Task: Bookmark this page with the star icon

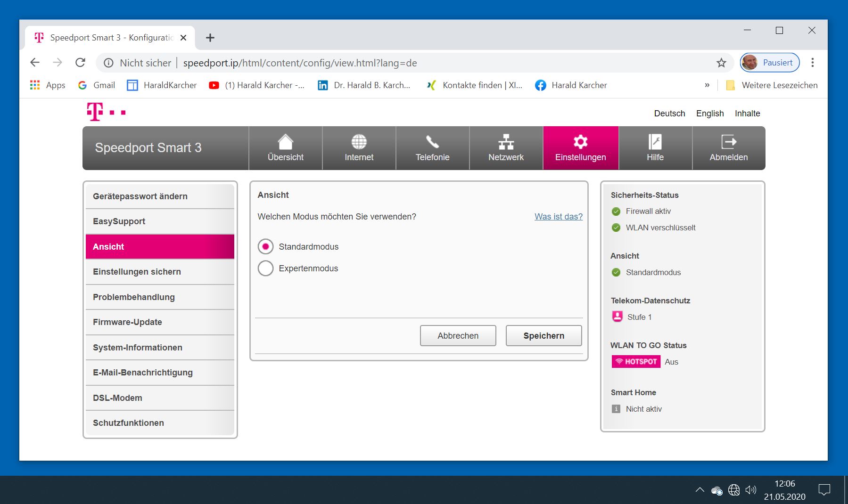Action: tap(721, 63)
